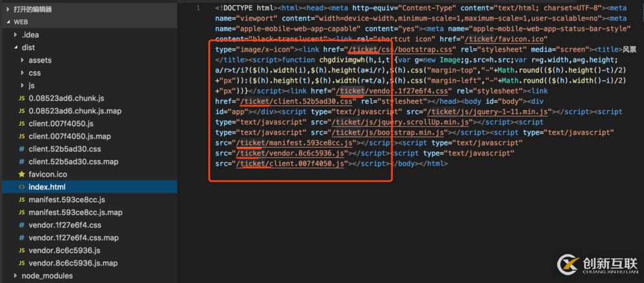Select the node_modules folder name

pyautogui.click(x=47, y=276)
